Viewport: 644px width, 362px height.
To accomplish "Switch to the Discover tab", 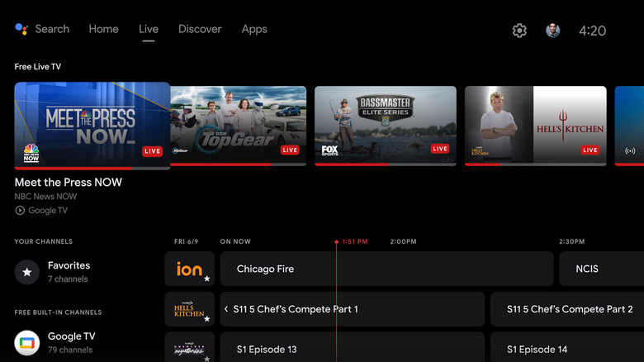I will [200, 29].
